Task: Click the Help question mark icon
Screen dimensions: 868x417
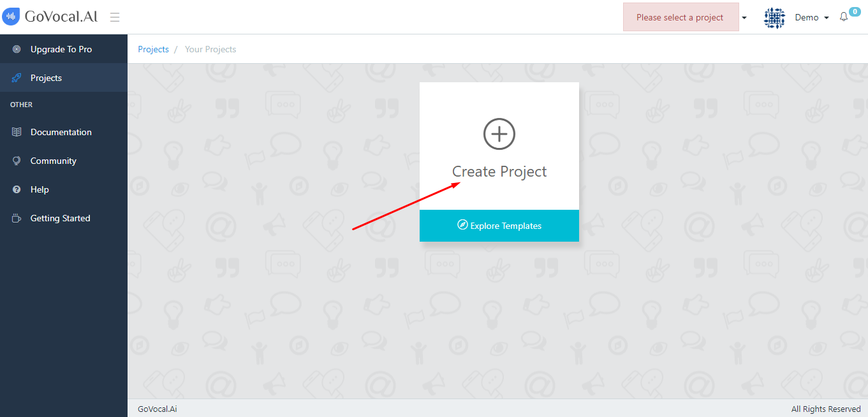Action: [x=17, y=189]
